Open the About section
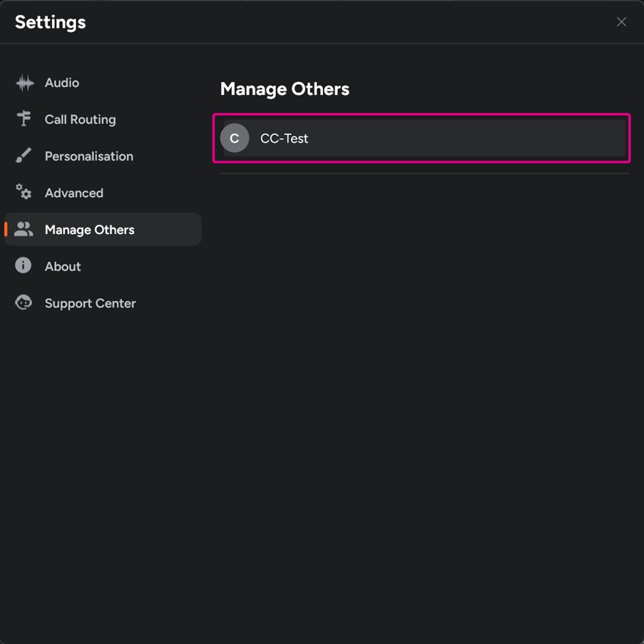The width and height of the screenshot is (644, 644). click(63, 265)
